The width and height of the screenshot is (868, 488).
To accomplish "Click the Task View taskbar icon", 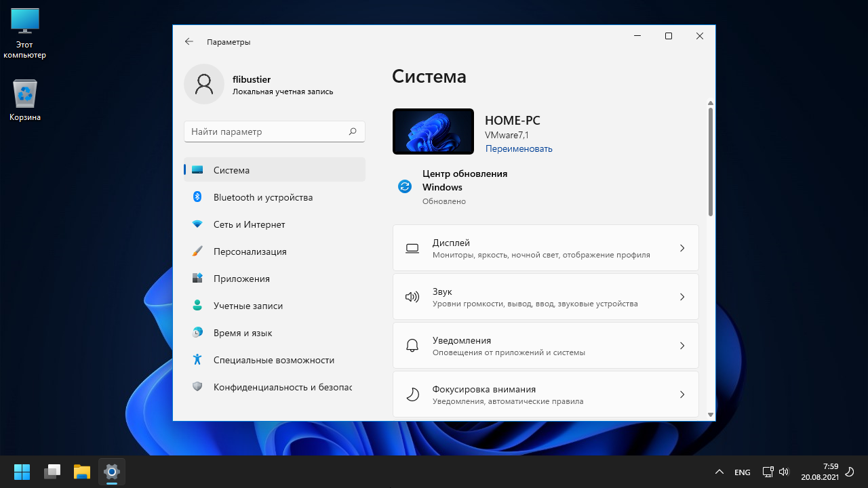I will pos(52,471).
